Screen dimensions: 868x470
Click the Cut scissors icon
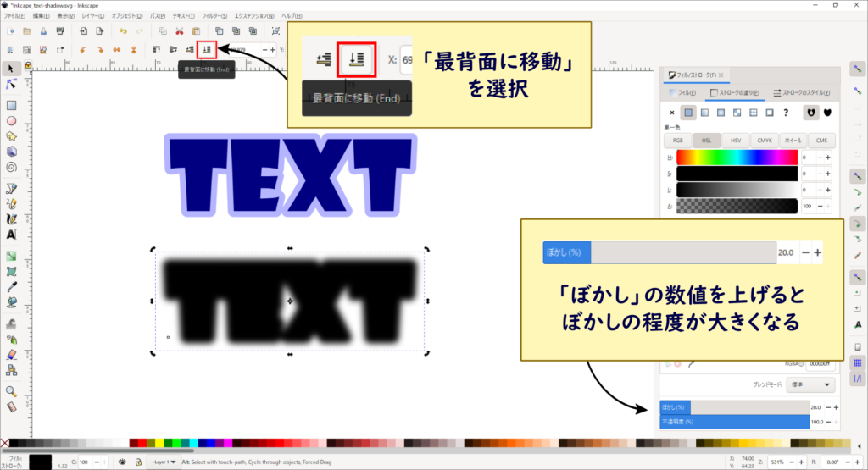pyautogui.click(x=180, y=31)
